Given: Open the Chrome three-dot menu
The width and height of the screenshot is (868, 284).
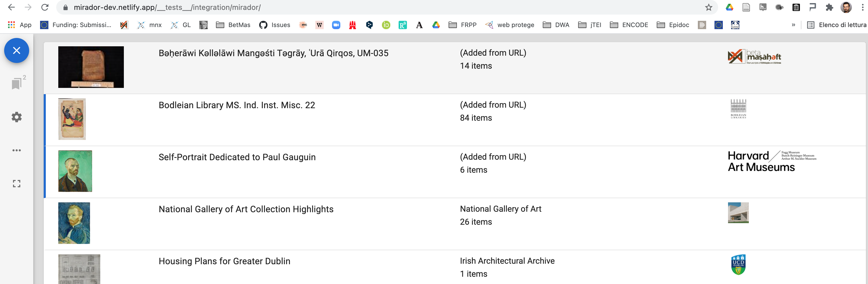Looking at the screenshot, I should (x=863, y=7).
